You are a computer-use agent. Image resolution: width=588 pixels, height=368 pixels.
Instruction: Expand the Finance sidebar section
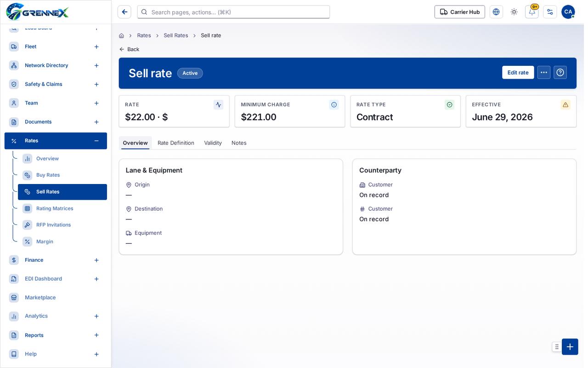pos(96,260)
